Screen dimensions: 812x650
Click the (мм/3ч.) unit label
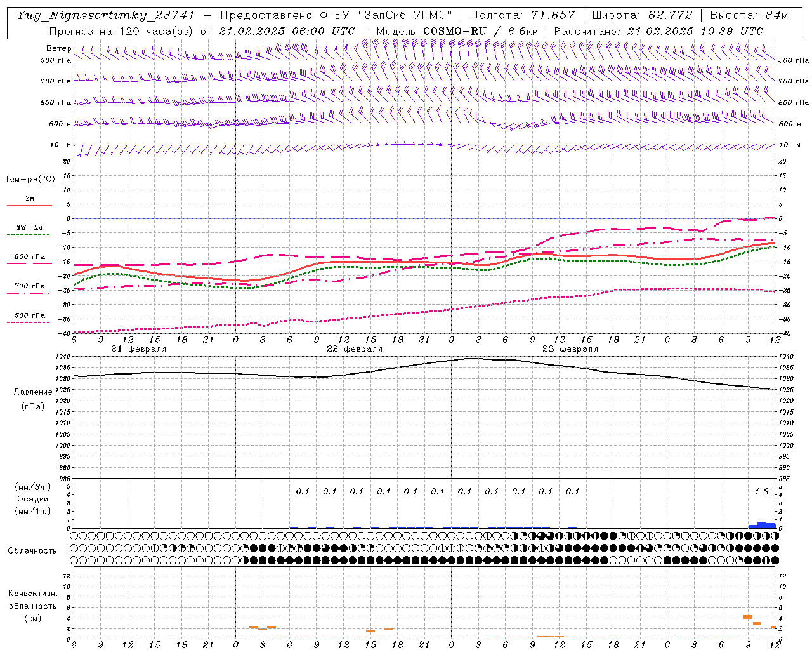[33, 487]
